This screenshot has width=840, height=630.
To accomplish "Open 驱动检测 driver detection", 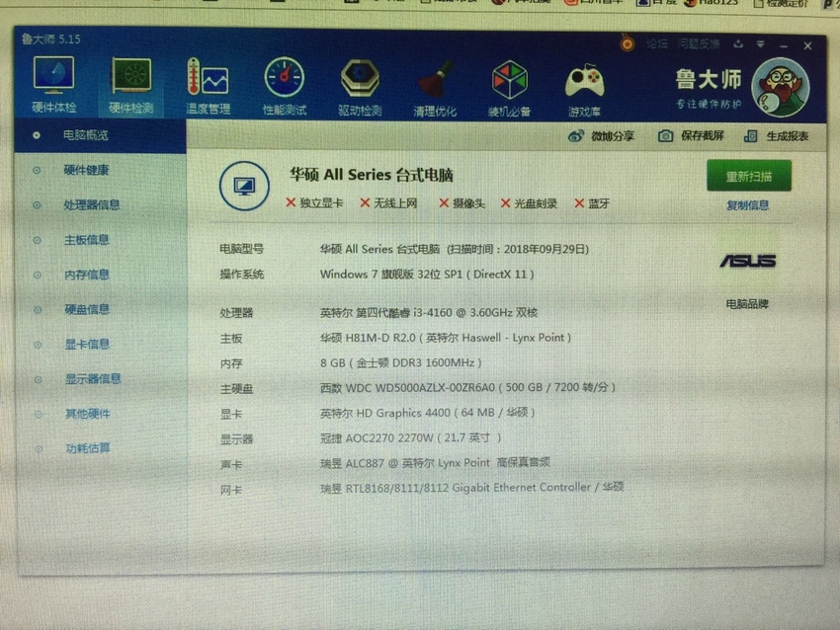I will pyautogui.click(x=360, y=88).
